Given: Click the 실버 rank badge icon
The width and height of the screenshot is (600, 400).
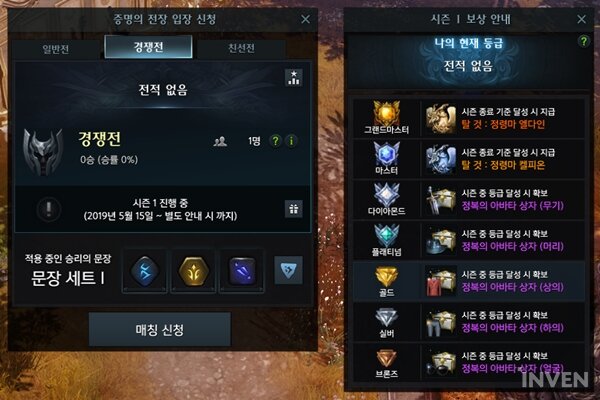Looking at the screenshot, I should click(386, 318).
